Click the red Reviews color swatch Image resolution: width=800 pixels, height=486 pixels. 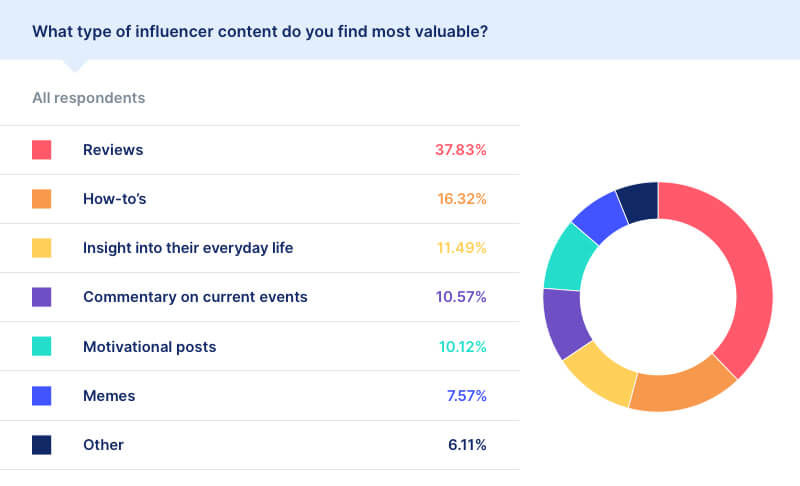(x=41, y=150)
